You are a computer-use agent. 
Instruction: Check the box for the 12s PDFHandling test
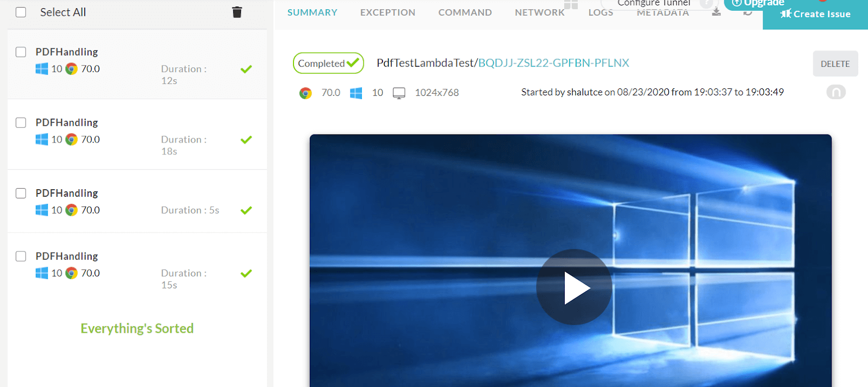[x=21, y=52]
